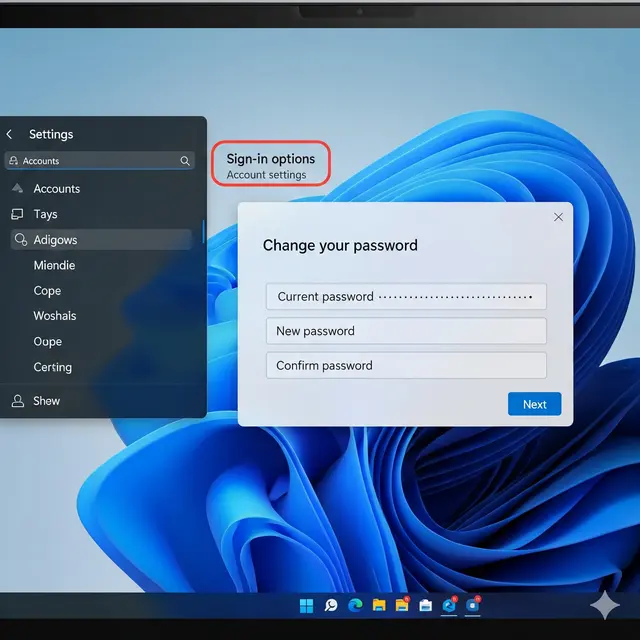Screen dimensions: 640x640
Task: Select Accounts in the Settings sidebar list
Action: [x=57, y=189]
